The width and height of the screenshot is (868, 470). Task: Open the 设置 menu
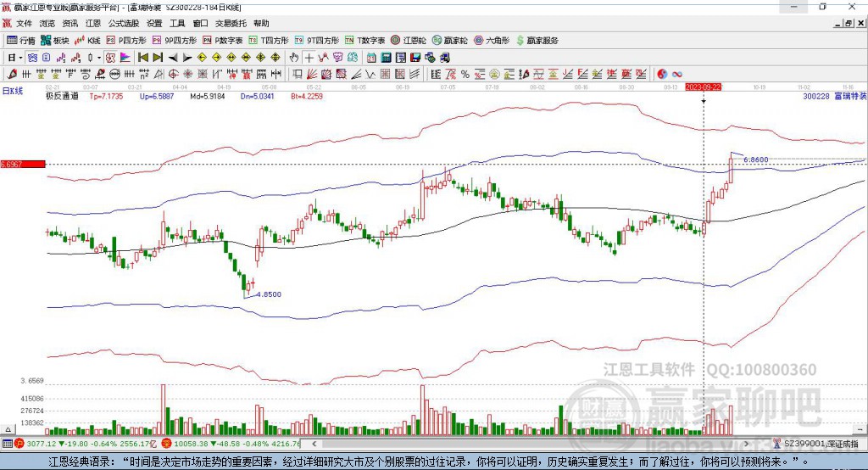[154, 23]
